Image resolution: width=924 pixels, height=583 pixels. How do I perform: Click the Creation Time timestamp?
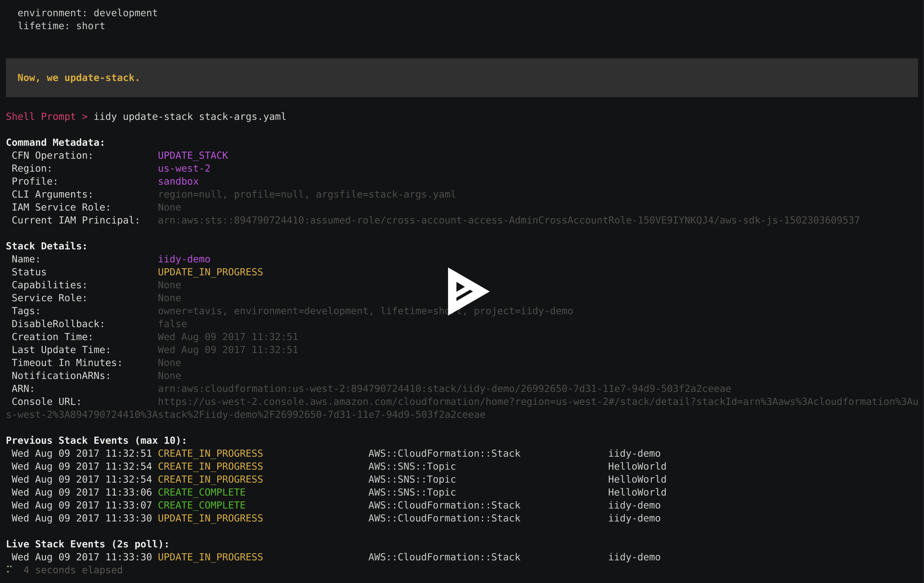click(228, 336)
